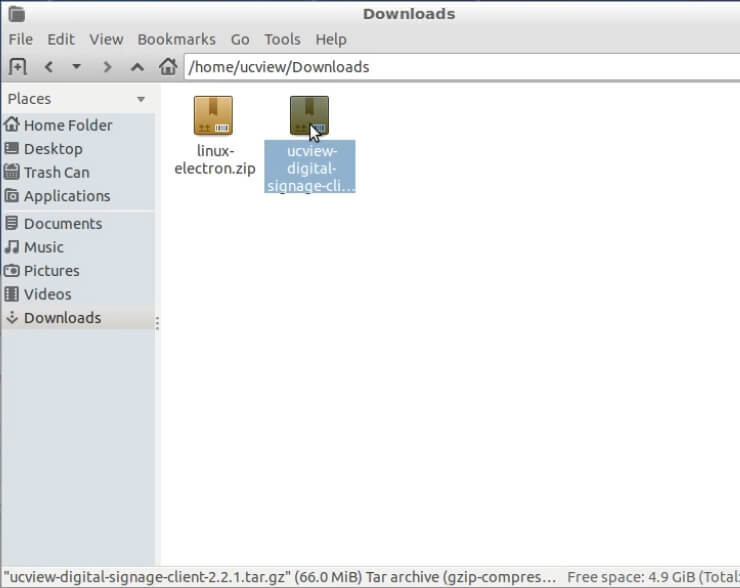Click the Music note icon in sidebar
This screenshot has height=588, width=740.
pos(12,246)
